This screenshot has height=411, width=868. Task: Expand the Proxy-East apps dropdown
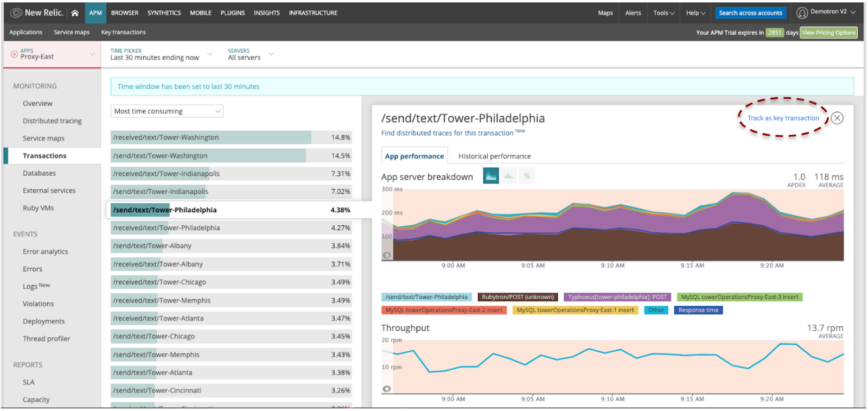53,54
